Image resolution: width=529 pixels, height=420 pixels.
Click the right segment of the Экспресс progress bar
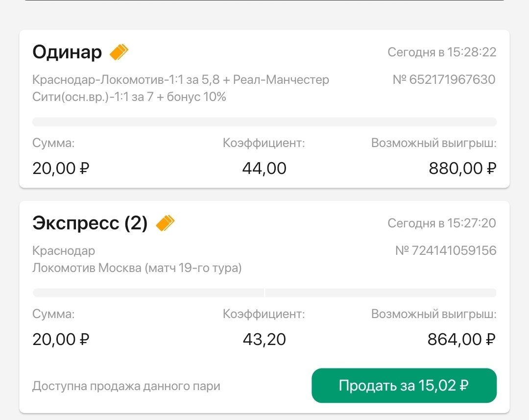click(381, 293)
